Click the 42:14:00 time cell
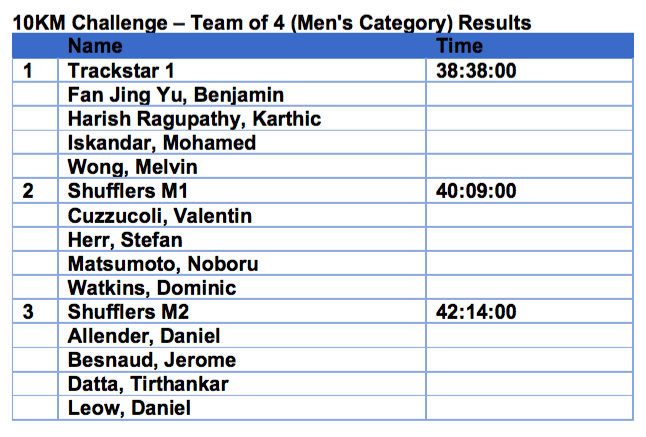 (529, 311)
